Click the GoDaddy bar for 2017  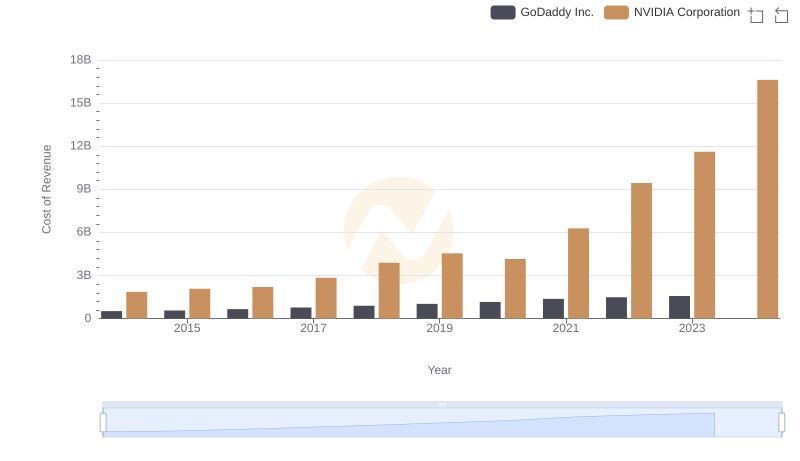pos(301,313)
